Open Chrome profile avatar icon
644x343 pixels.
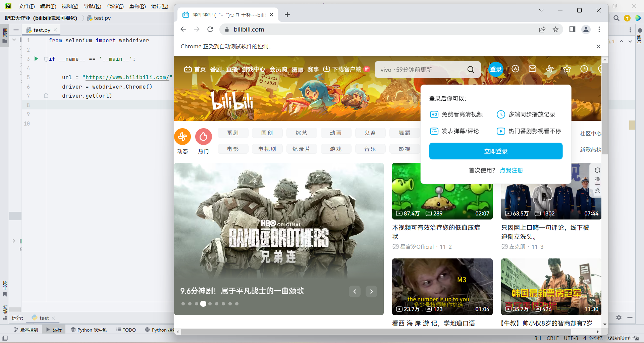[x=586, y=30]
